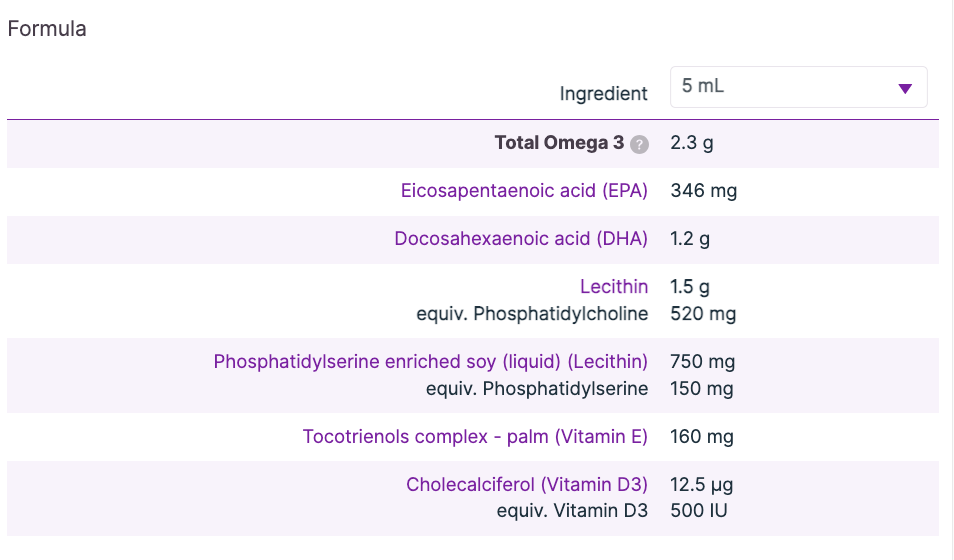Open the Eicosapentaenoic acid (EPA) link
The height and width of the screenshot is (560, 954).
tap(524, 190)
